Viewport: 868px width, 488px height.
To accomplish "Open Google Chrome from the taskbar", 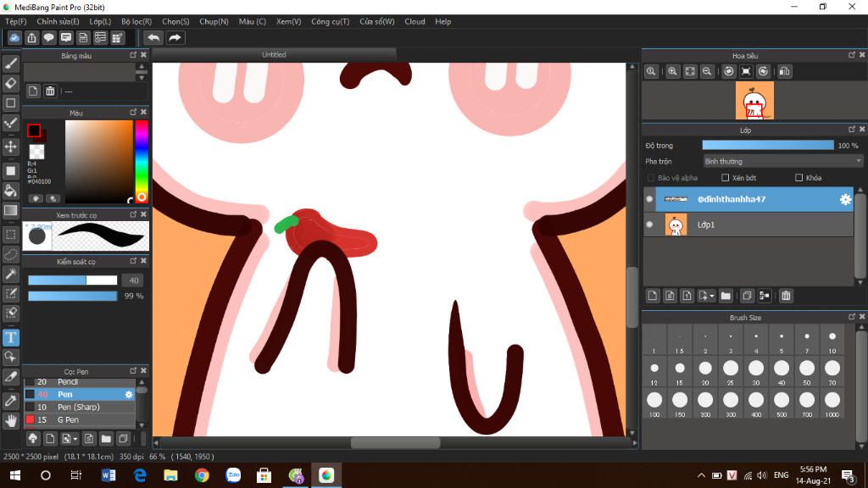I will 202,475.
